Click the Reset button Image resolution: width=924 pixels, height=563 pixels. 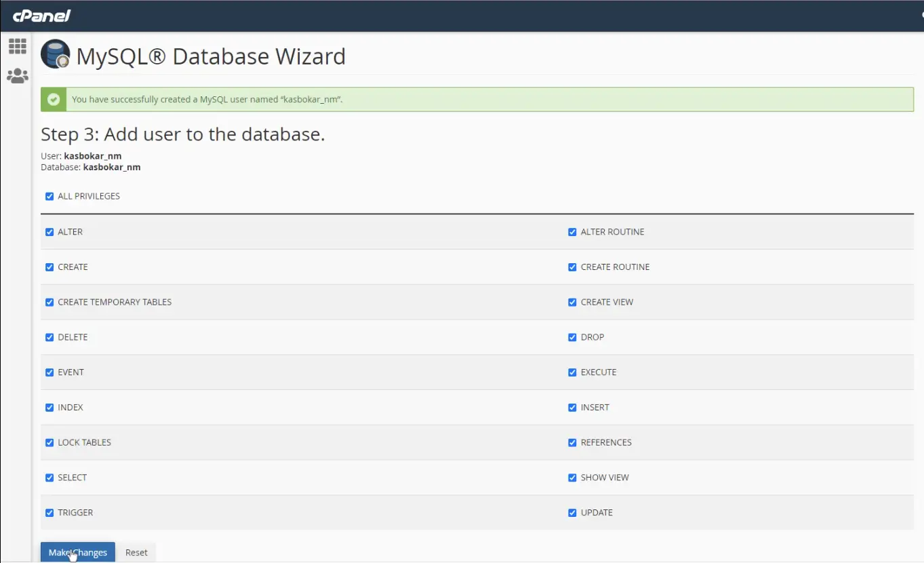[136, 552]
